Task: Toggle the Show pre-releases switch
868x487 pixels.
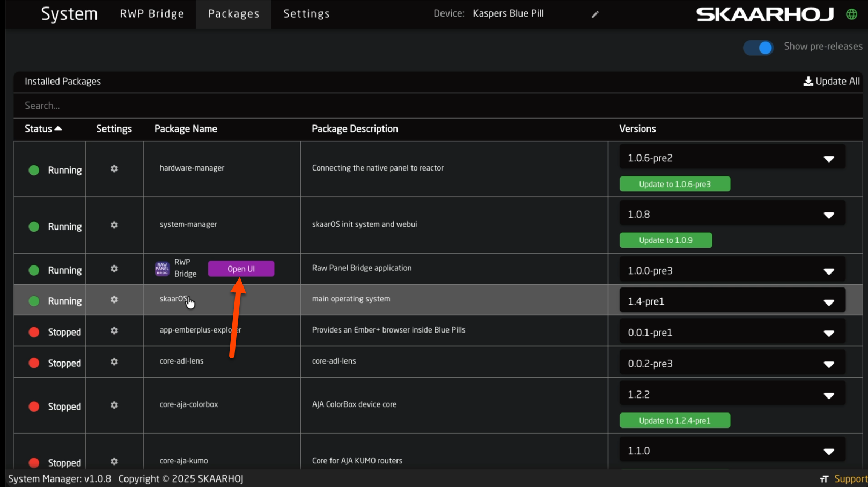Action: point(758,48)
